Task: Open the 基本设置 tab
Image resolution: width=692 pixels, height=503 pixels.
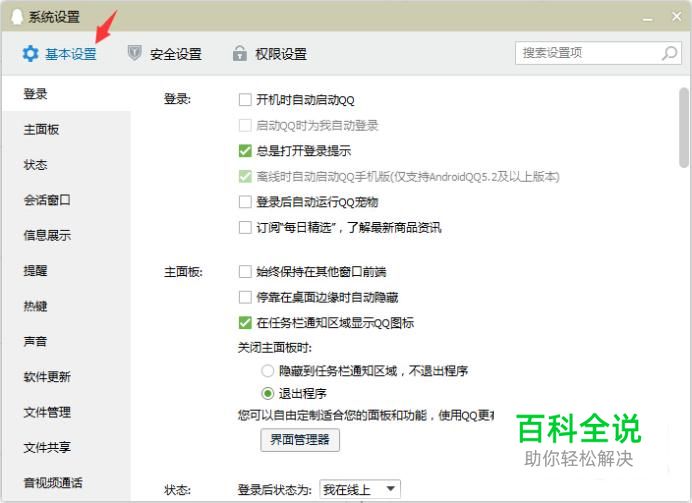Action: pos(60,54)
